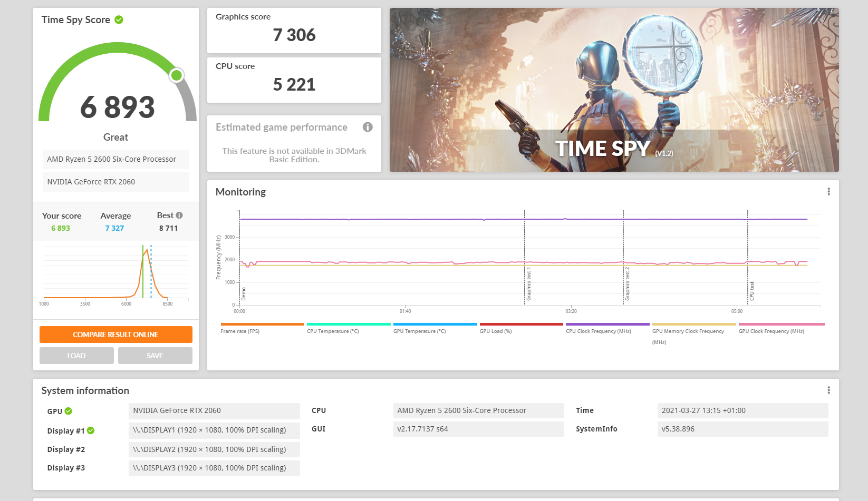The width and height of the screenshot is (868, 501).
Task: Open the info icon next to Estimated game performance
Action: coord(368,127)
